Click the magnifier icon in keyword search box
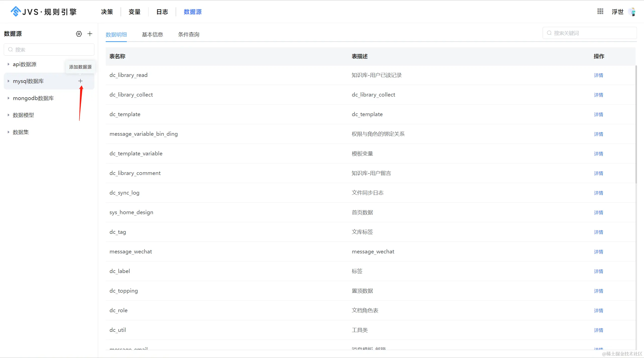Screen dimensions: 644x358 [549, 33]
